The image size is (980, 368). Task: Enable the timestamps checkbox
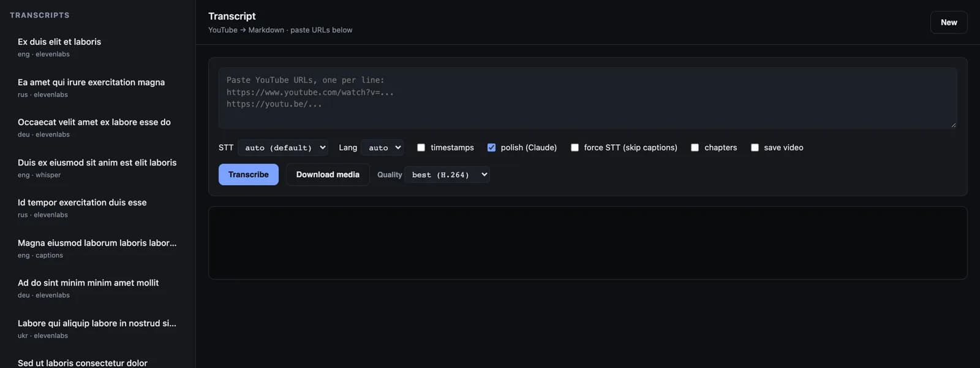(421, 147)
